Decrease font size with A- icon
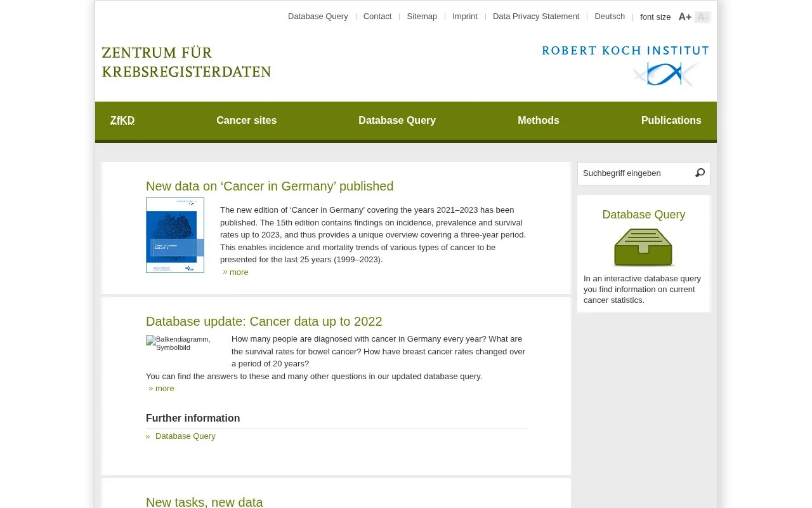This screenshot has height=508, width=812. 703,17
